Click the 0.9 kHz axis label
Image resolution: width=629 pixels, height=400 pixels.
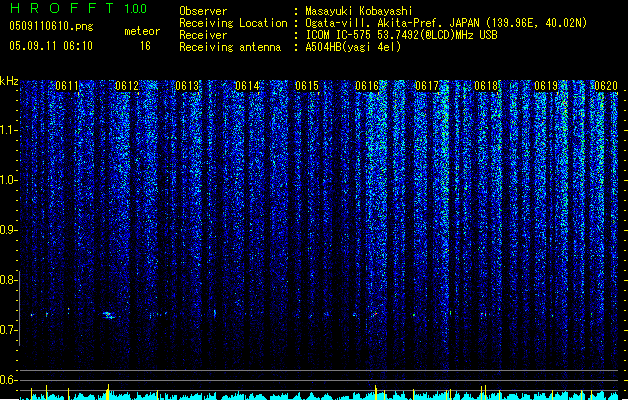point(8,230)
